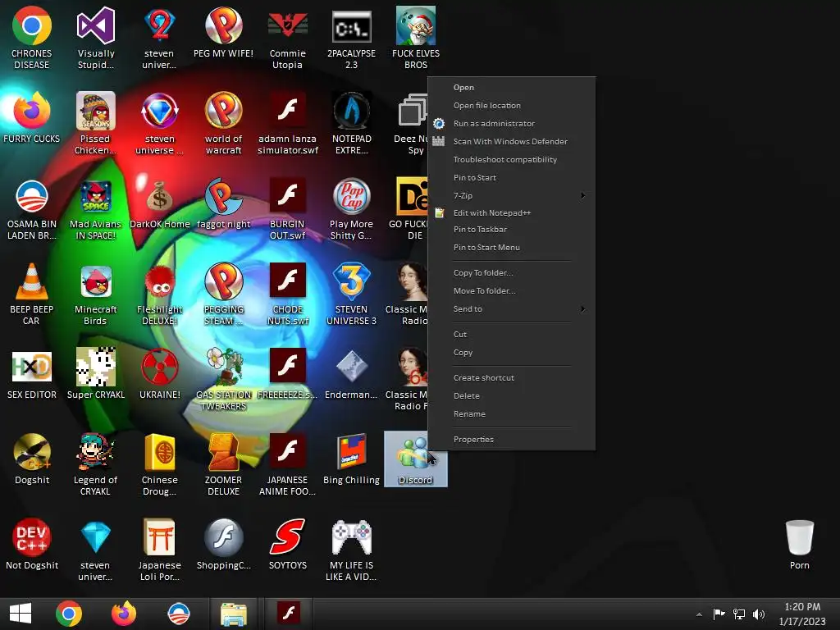The height and width of the screenshot is (630, 840).
Task: Select the BEEP BEEP CAR traffic cone icon
Action: (x=31, y=294)
